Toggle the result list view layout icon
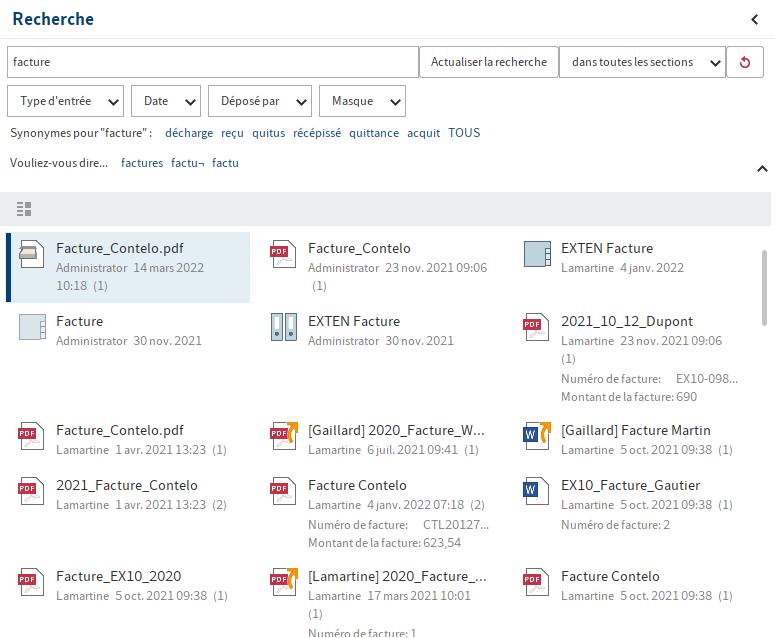 click(24, 209)
